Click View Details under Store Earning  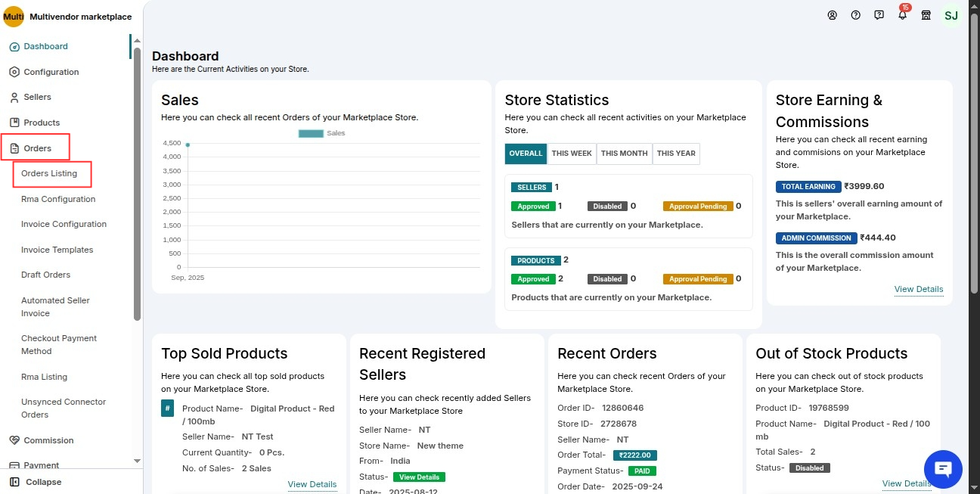(x=918, y=289)
